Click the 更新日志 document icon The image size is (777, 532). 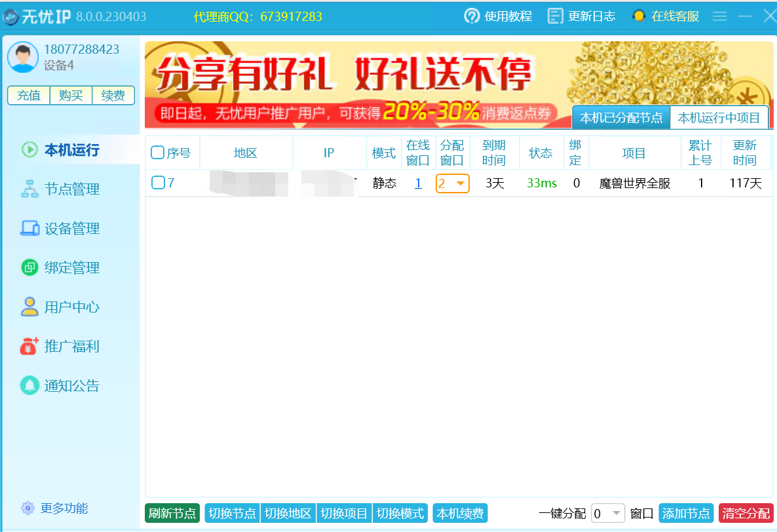555,16
